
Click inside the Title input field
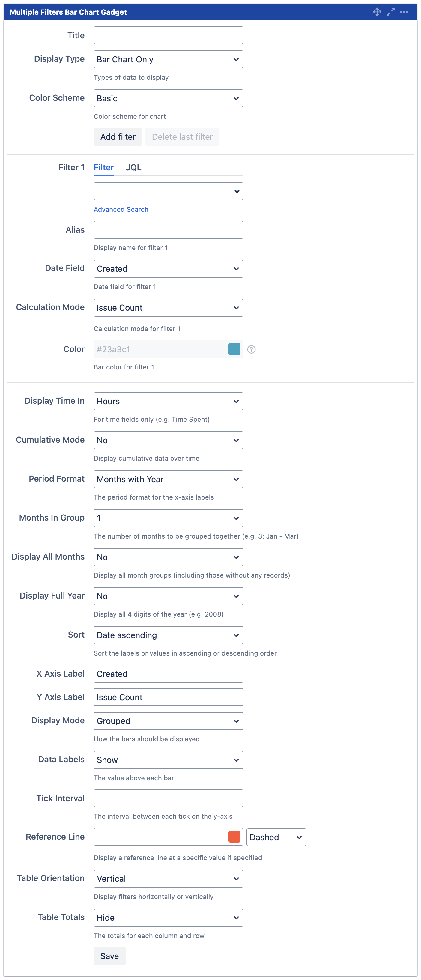(168, 35)
